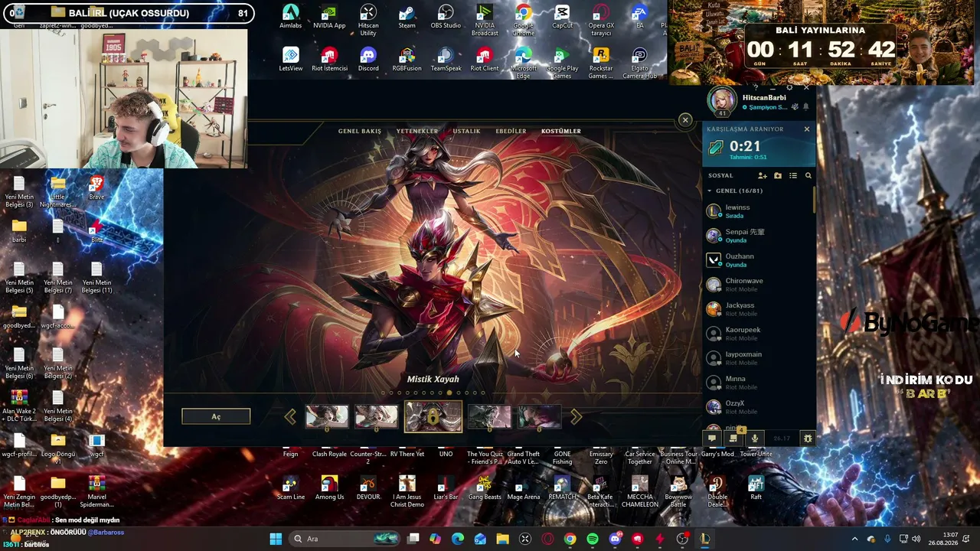
Task: Open chat with Chironwave
Action: [758, 285]
